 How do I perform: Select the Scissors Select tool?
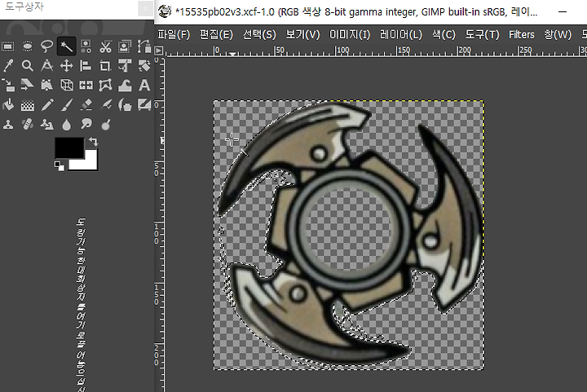(x=105, y=46)
